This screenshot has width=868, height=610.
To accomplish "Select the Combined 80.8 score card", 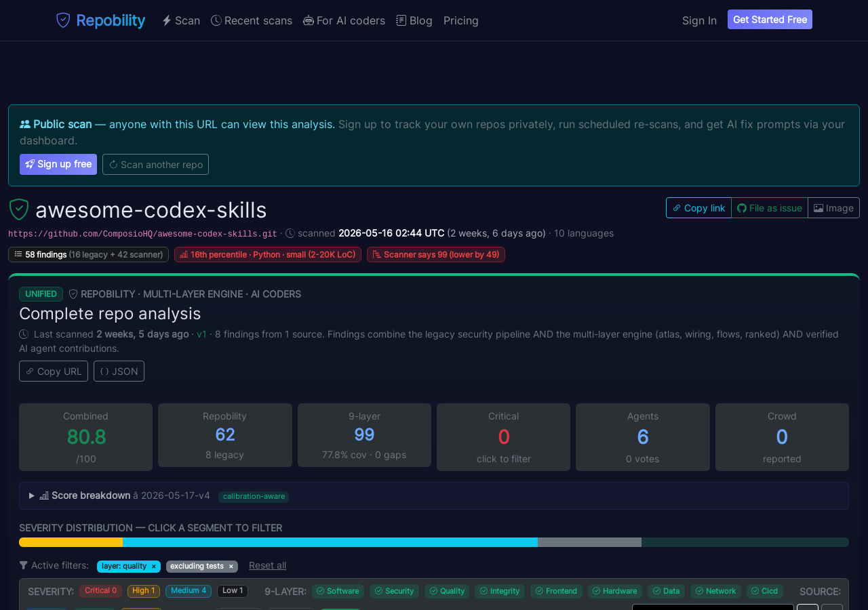I will 85,437.
